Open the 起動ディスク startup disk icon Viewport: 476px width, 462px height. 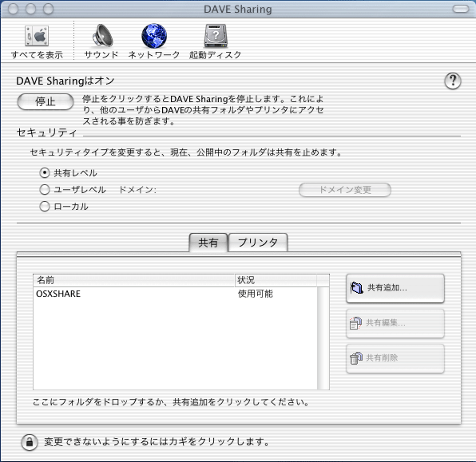pos(216,36)
